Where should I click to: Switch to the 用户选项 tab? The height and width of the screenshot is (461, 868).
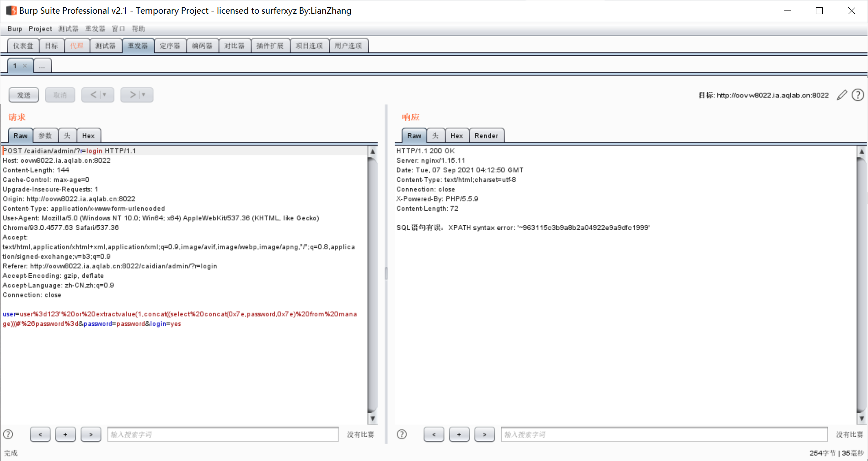pyautogui.click(x=348, y=46)
